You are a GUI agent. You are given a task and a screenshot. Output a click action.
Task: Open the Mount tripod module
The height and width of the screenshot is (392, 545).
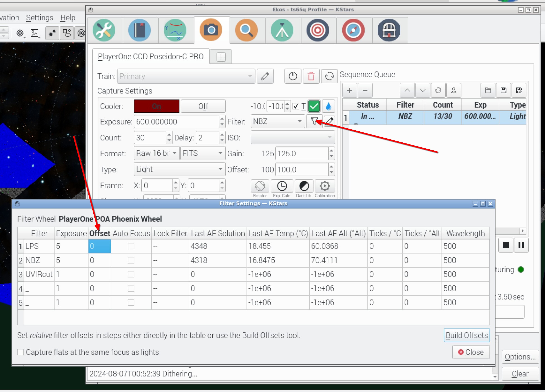coord(282,30)
